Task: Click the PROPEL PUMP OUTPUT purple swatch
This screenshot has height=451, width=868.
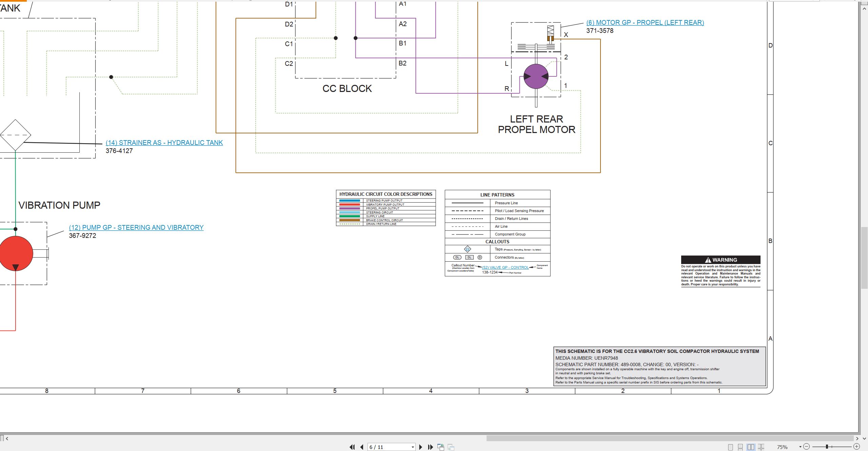Action: tap(350, 208)
